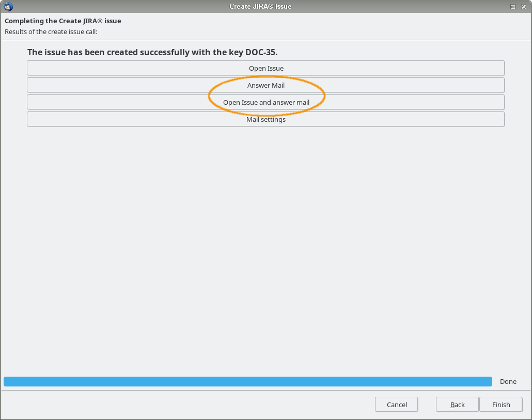Go Back to the previous wizard page
Screen dimensions: 532x420
[x=457, y=405]
